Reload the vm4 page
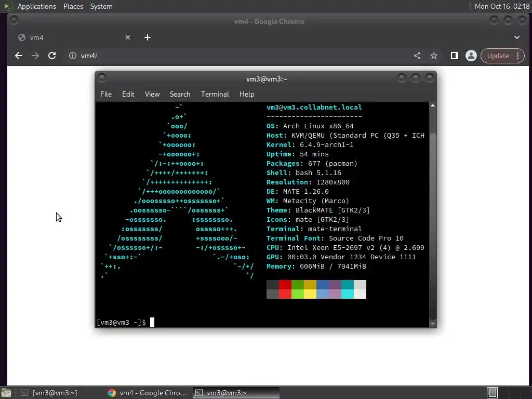The width and height of the screenshot is (532, 399). click(x=52, y=56)
